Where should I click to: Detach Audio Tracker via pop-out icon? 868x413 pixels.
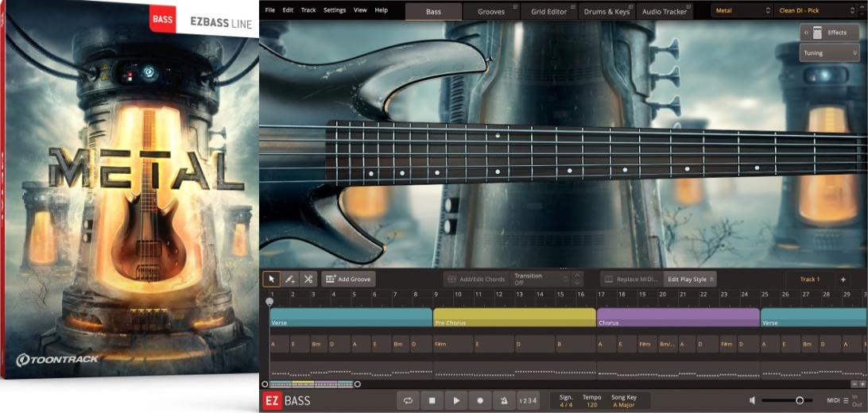tap(688, 6)
